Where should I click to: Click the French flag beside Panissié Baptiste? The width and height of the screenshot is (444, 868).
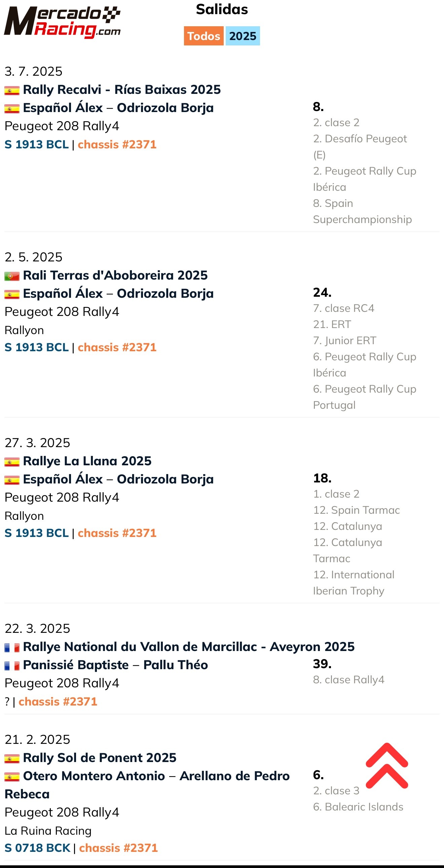point(12,665)
